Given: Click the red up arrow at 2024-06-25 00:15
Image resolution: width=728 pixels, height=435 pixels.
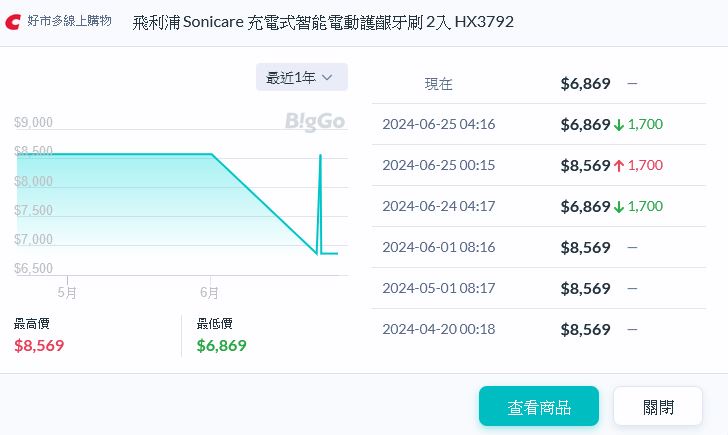Looking at the screenshot, I should pos(619,165).
